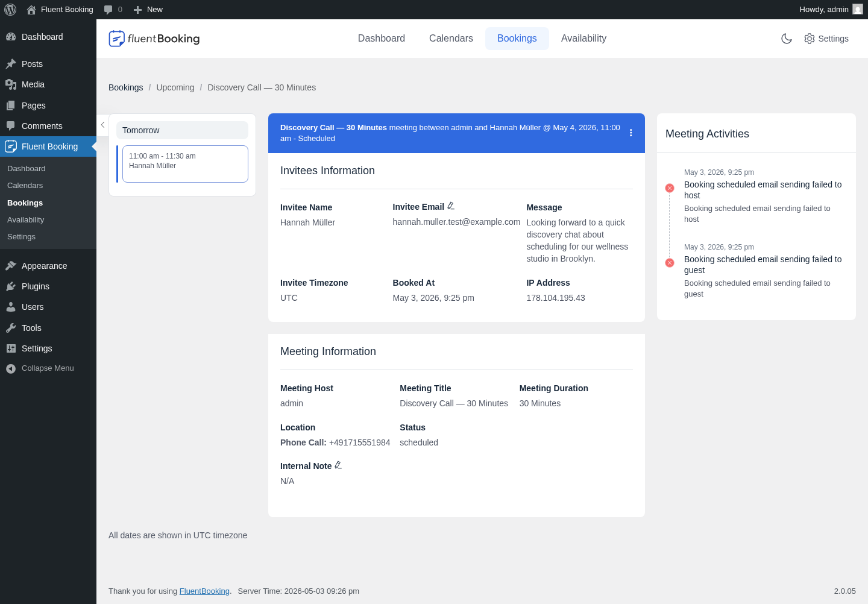868x604 pixels.
Task: Click the fluentBooking logo
Action: pyautogui.click(x=154, y=39)
